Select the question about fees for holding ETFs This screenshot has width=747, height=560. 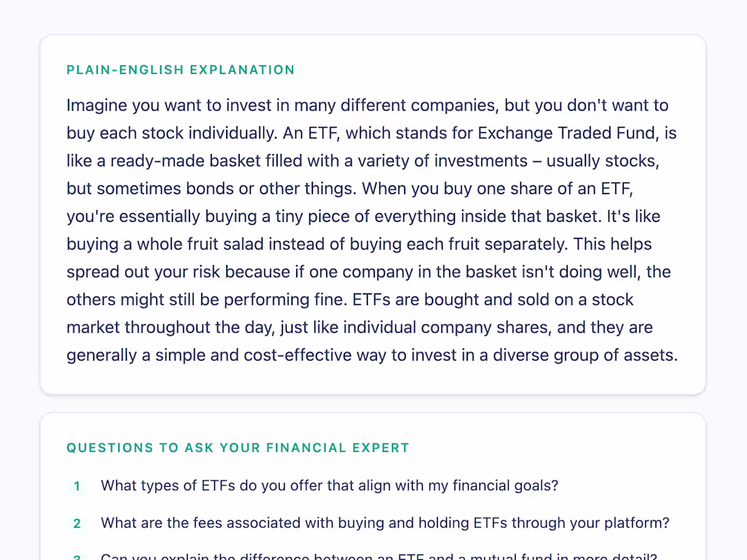[x=385, y=523]
